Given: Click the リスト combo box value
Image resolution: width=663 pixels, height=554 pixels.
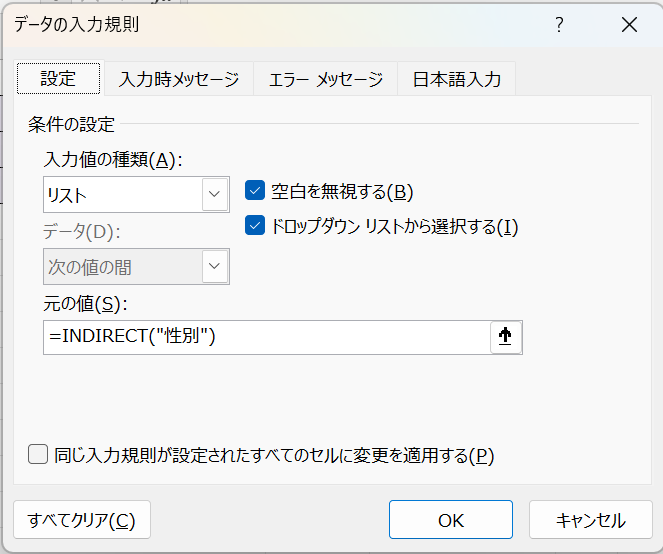Looking at the screenshot, I should point(120,194).
